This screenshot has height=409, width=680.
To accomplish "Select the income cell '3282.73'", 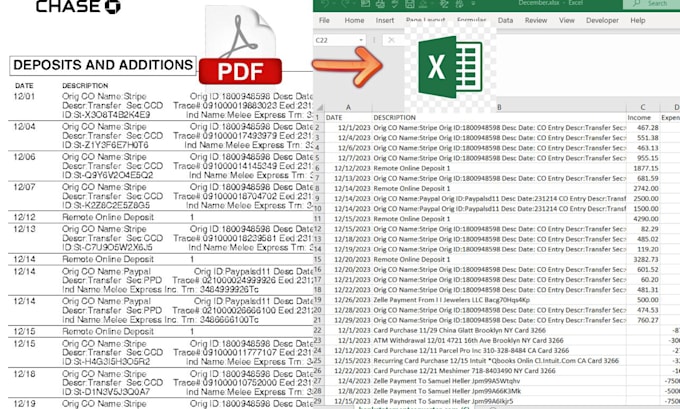I will (x=643, y=259).
